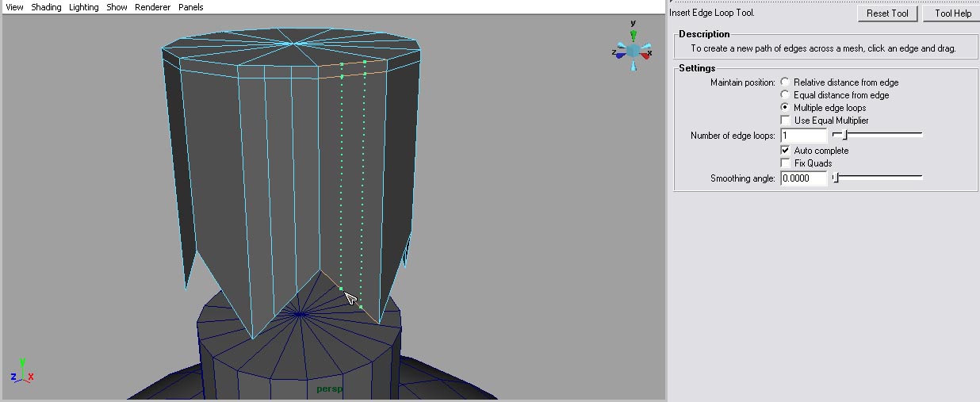Select Equal distance from edge option
This screenshot has width=980, height=402.
[x=785, y=95]
